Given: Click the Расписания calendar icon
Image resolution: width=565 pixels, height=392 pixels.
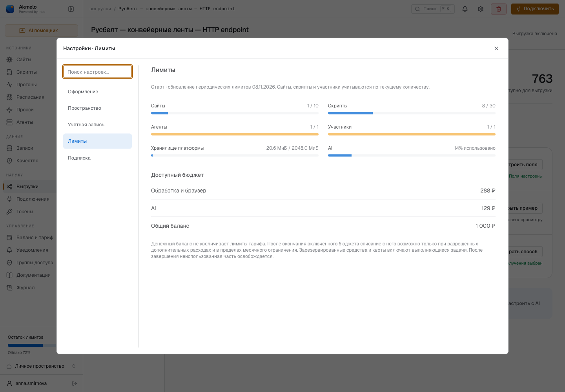Looking at the screenshot, I should (9, 97).
